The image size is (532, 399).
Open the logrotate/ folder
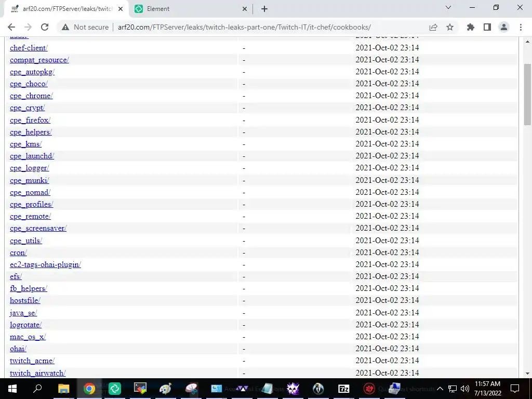click(x=26, y=325)
